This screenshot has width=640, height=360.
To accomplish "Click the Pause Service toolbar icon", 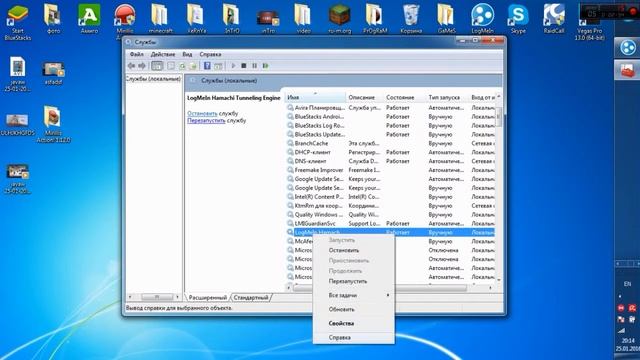I will pyautogui.click(x=254, y=66).
